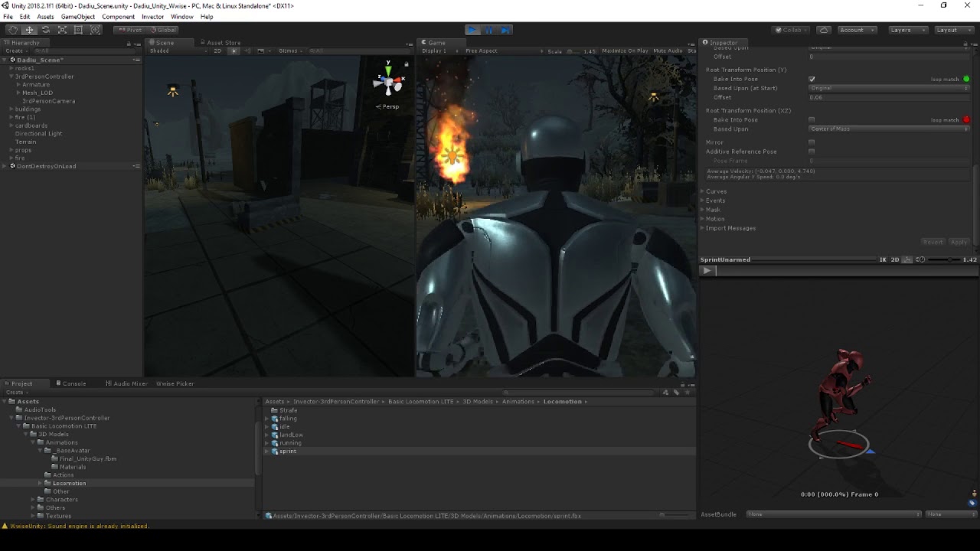The height and width of the screenshot is (551, 980).
Task: Open the Assets menu
Action: (45, 17)
